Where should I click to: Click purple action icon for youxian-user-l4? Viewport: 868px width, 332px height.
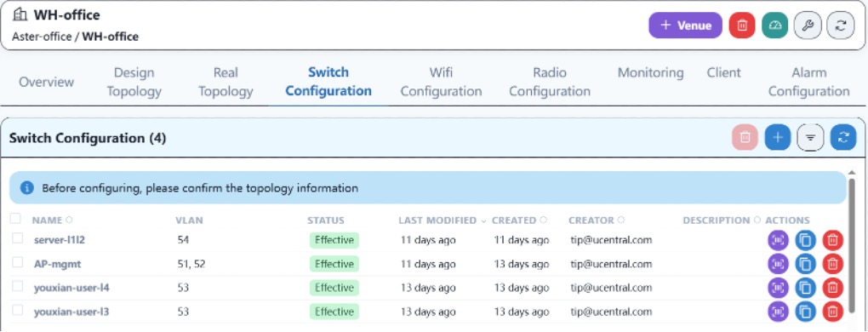(778, 288)
